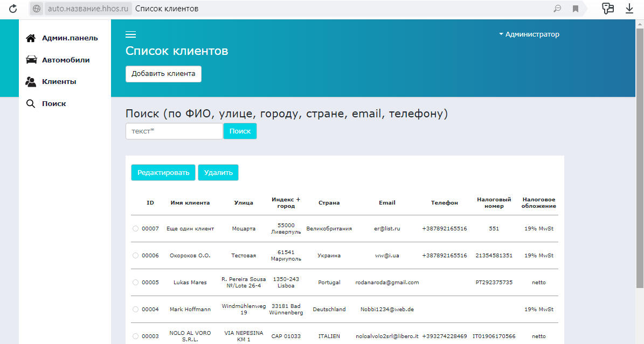Click the Телефон column header
644x344 pixels.
coord(445,203)
